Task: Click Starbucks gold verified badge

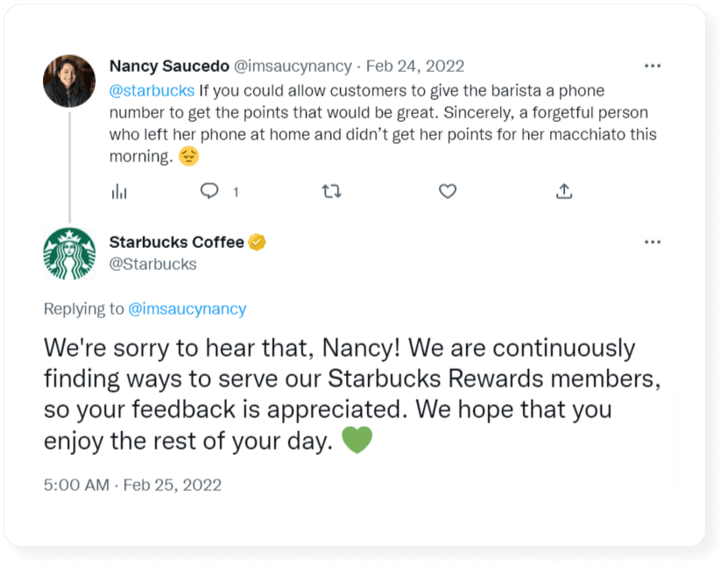Action: tap(258, 243)
